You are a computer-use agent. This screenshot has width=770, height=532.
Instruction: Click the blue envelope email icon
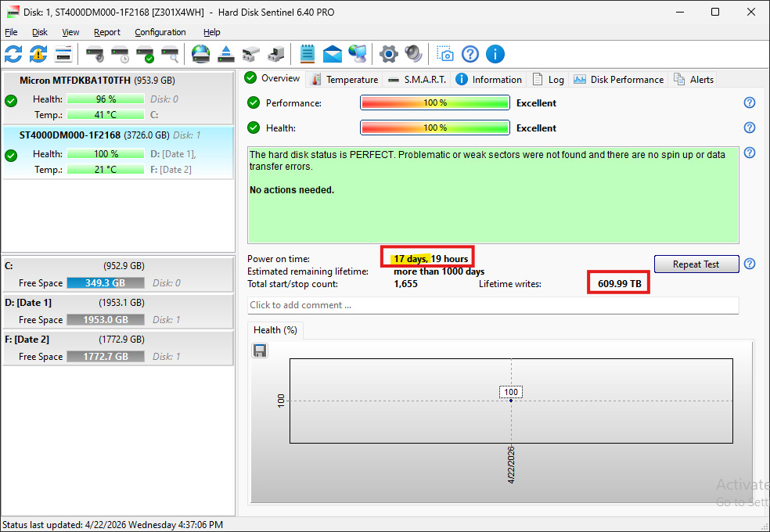(x=333, y=54)
